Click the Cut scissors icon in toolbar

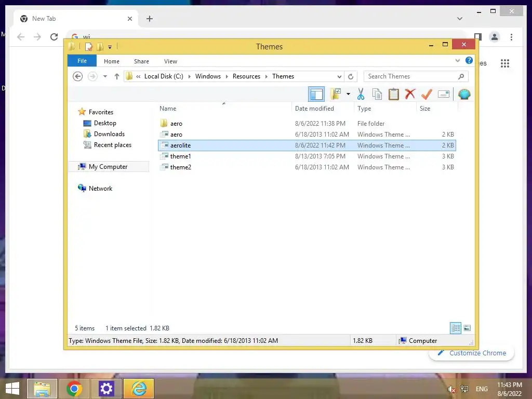pos(361,94)
